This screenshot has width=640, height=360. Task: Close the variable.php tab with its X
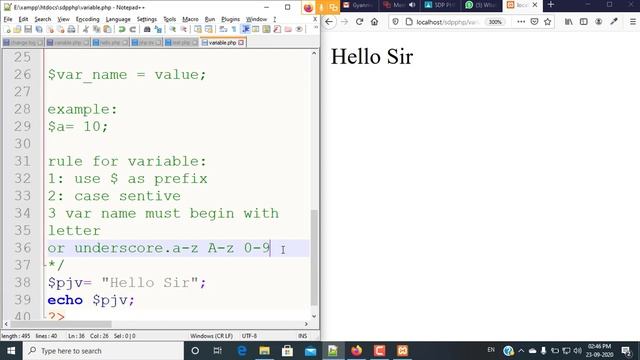(241, 42)
